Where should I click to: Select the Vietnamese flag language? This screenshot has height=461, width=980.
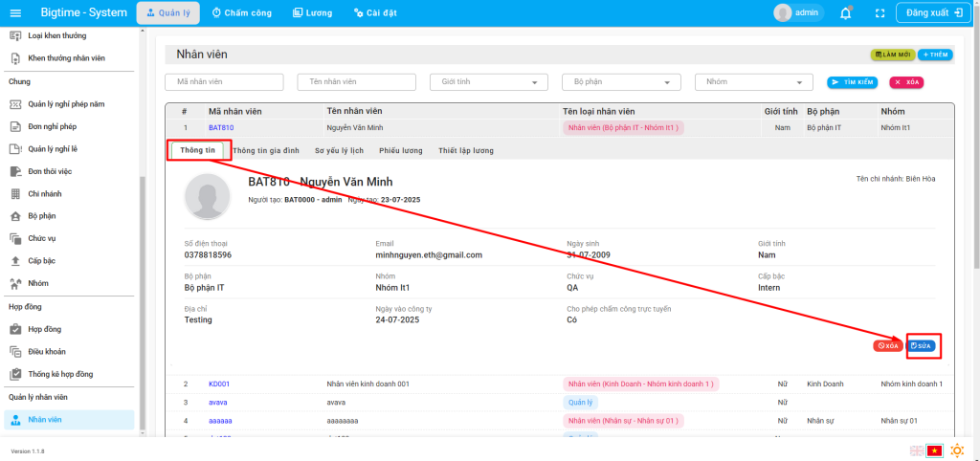click(935, 450)
